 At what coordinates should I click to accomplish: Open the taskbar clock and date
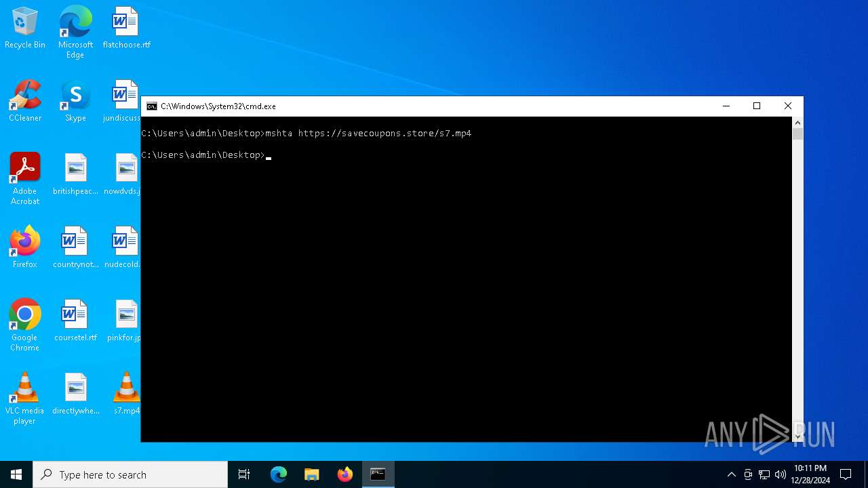click(812, 474)
